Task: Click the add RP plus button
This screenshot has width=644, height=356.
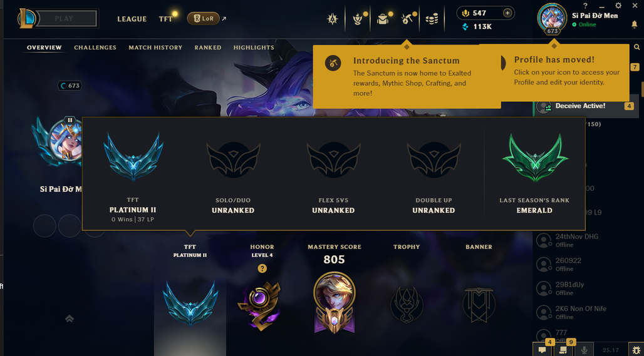Action: click(x=507, y=13)
